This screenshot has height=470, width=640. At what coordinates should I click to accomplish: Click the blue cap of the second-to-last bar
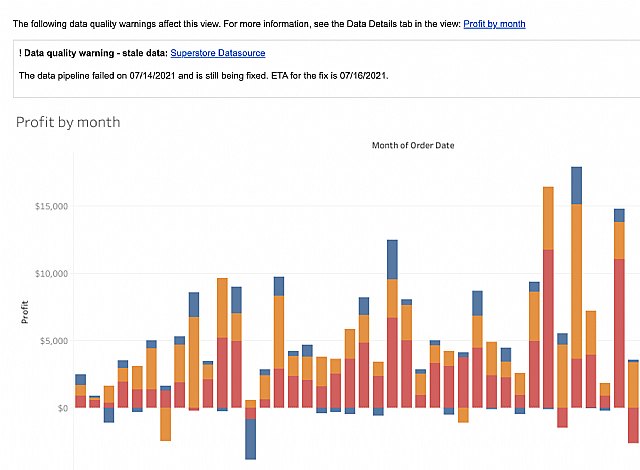(x=619, y=215)
